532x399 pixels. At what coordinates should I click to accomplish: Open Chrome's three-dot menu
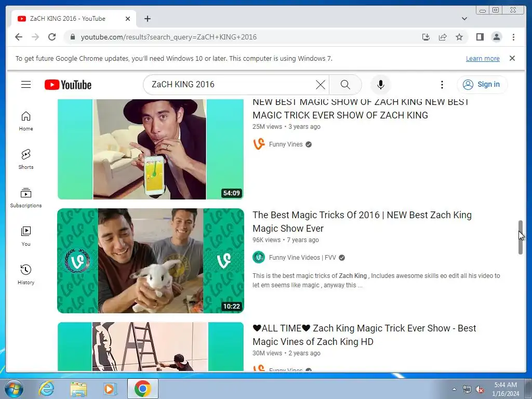[x=513, y=37]
